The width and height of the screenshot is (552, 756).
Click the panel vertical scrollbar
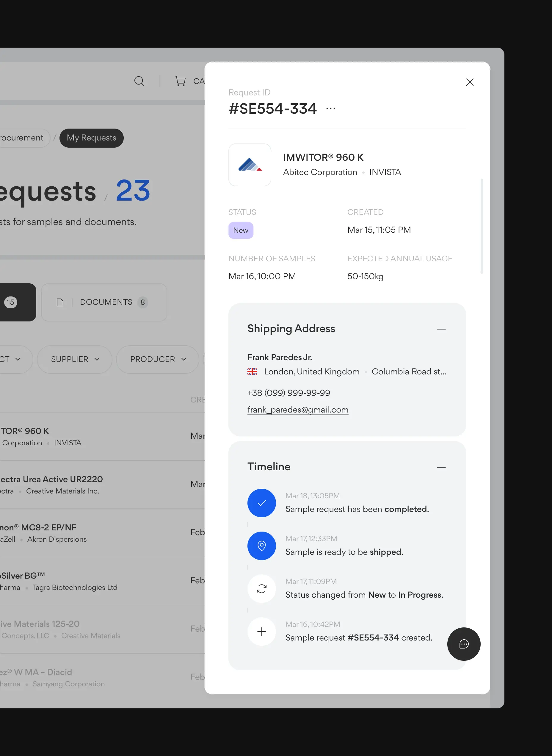[482, 227]
